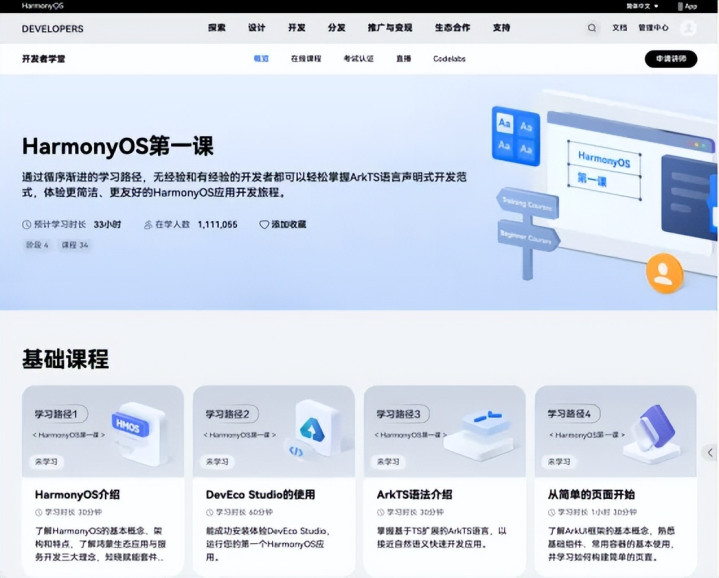
Task: Click the search magnifier icon
Action: [592, 28]
